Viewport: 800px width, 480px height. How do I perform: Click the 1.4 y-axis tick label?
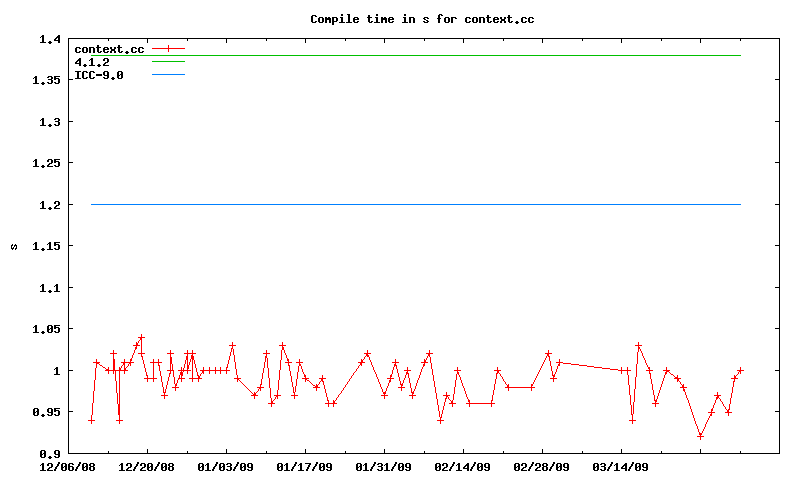coord(49,39)
